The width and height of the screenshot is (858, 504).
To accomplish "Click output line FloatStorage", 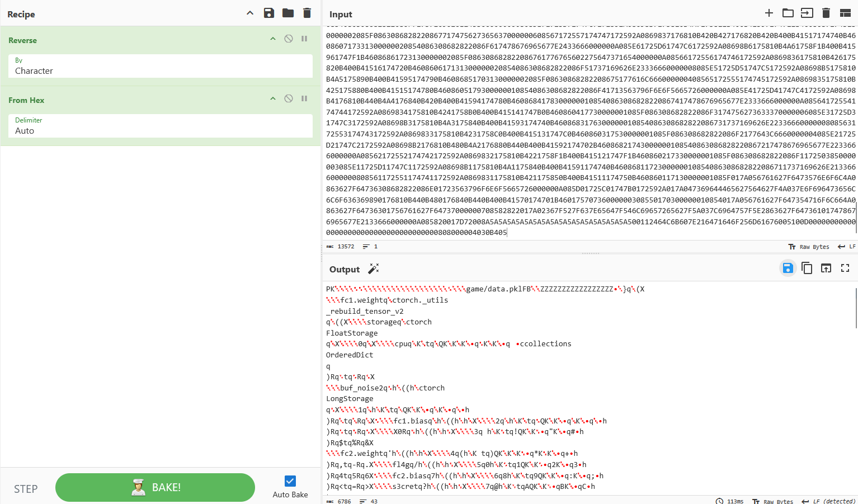I will [x=352, y=333].
